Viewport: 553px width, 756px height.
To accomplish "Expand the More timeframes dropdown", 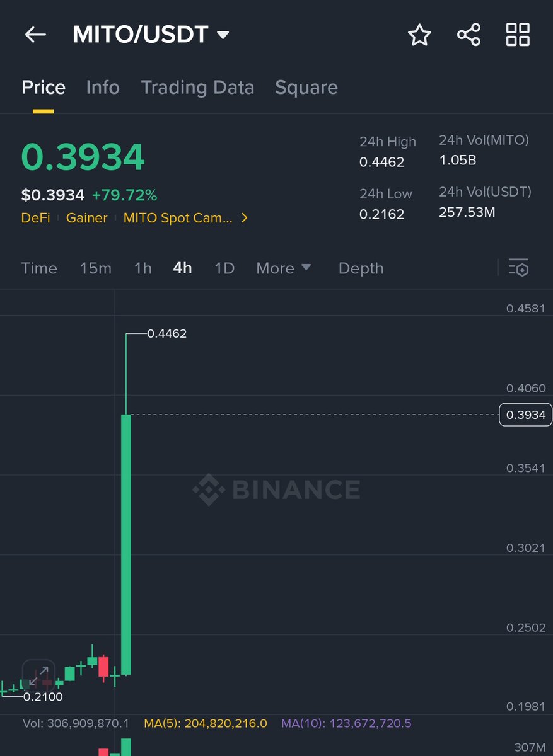I will point(284,268).
